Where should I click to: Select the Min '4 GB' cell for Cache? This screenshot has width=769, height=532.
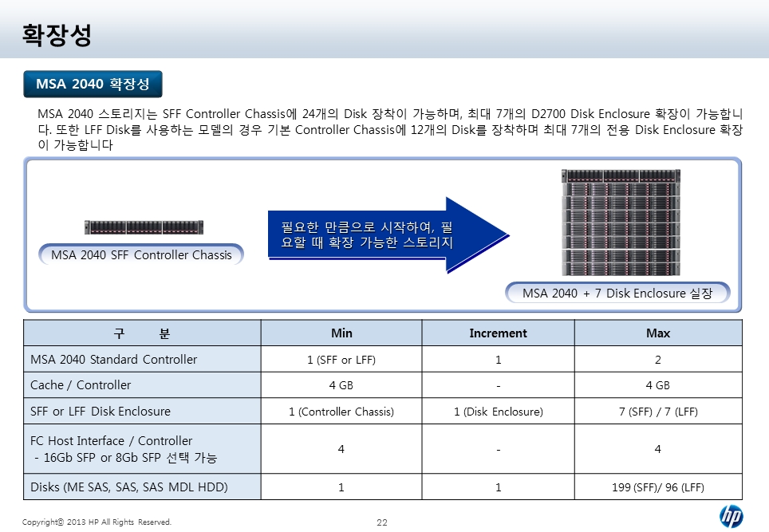tap(341, 385)
